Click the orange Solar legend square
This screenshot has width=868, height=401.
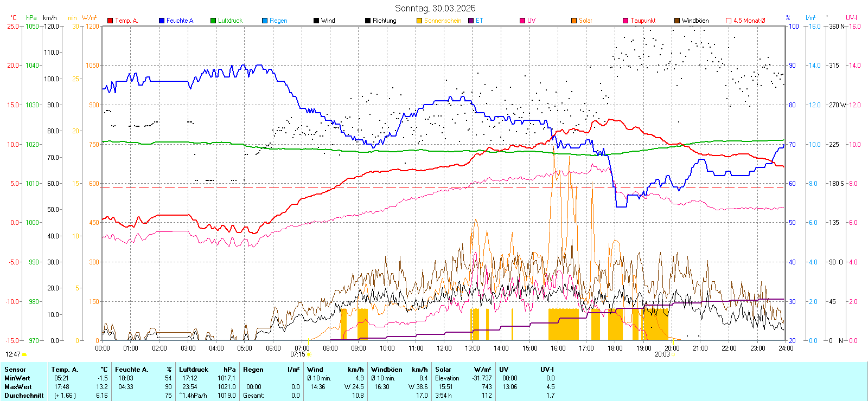click(574, 21)
